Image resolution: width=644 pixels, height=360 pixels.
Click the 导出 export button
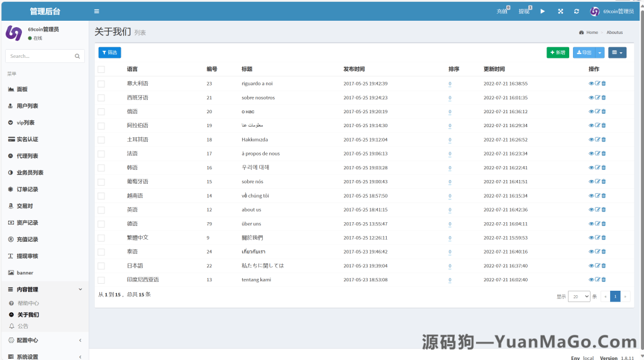(584, 53)
